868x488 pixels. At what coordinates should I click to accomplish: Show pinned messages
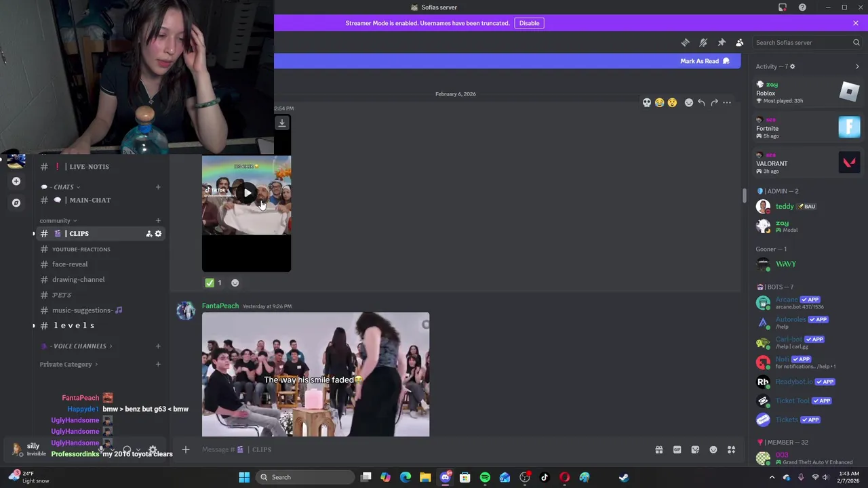722,43
